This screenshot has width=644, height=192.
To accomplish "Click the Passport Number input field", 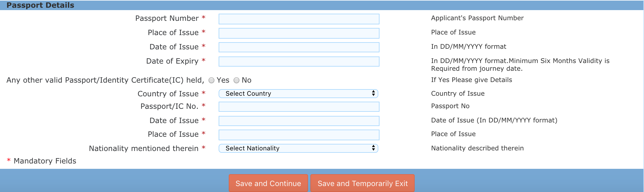I will (x=299, y=19).
